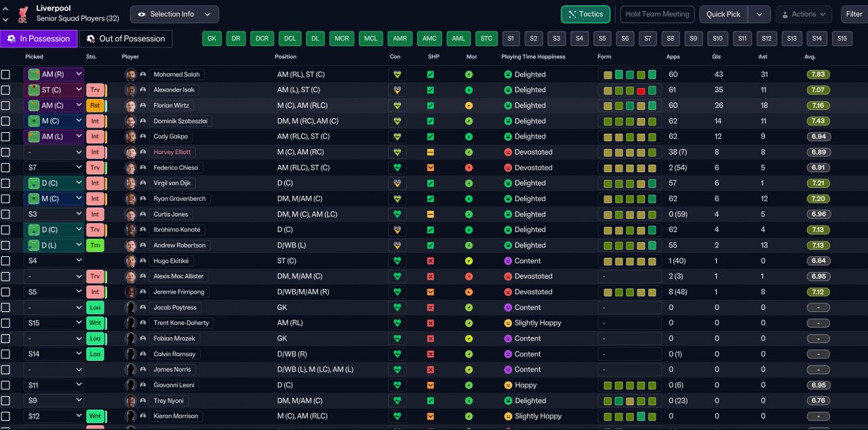Open Trey Nyoni's S9 picked dropdown
Viewport: 868px width, 430px height.
[x=54, y=400]
